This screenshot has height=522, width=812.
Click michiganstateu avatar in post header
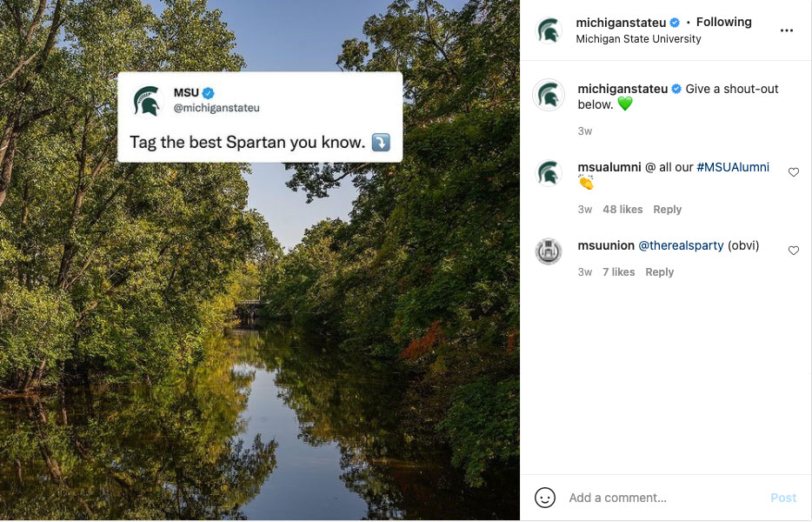tap(549, 30)
